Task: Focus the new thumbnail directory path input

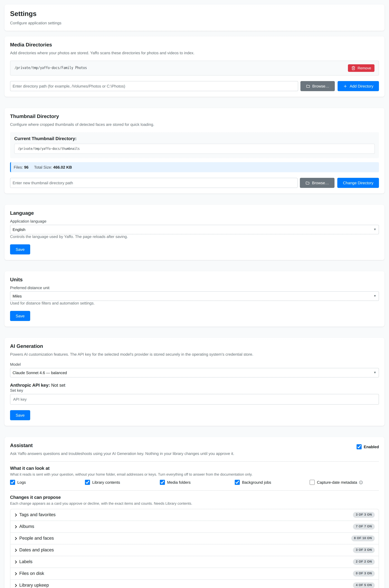Action: (x=154, y=183)
